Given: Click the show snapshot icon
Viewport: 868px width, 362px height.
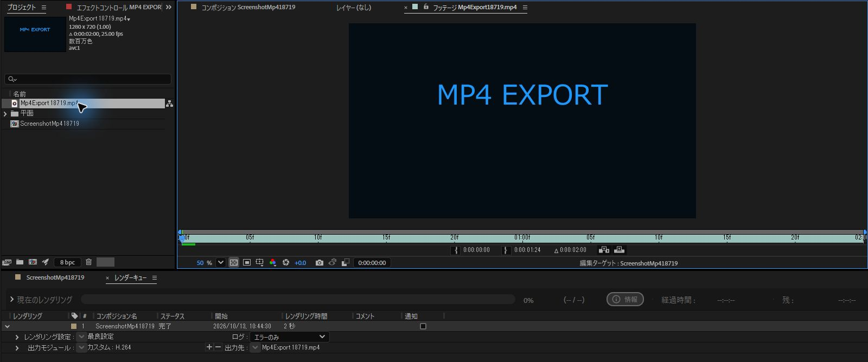Looking at the screenshot, I should tap(333, 262).
